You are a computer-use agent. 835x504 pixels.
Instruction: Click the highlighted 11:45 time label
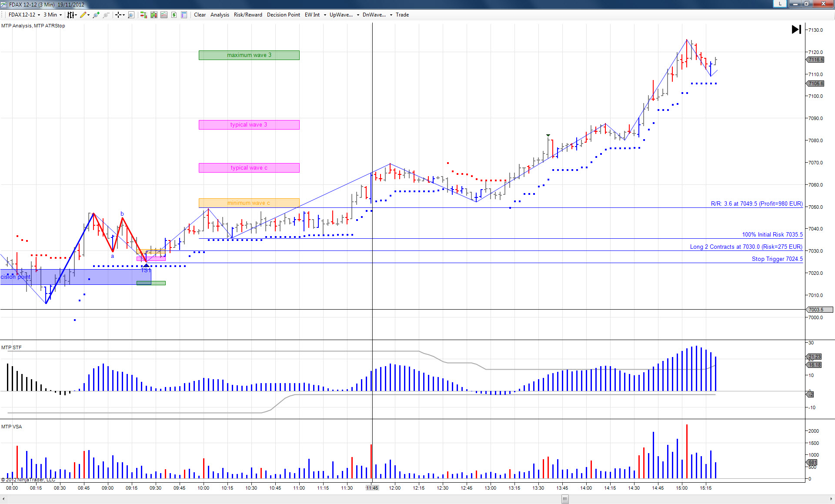point(372,488)
